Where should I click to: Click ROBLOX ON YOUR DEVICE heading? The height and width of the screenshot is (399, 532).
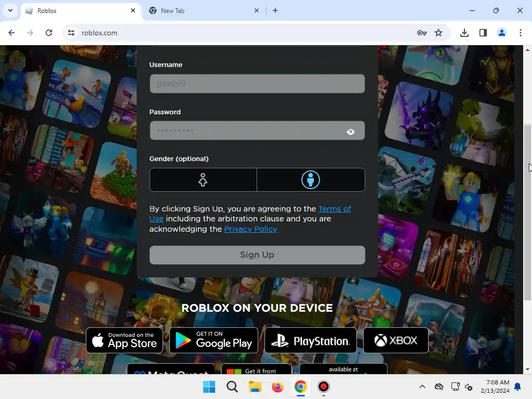(257, 308)
